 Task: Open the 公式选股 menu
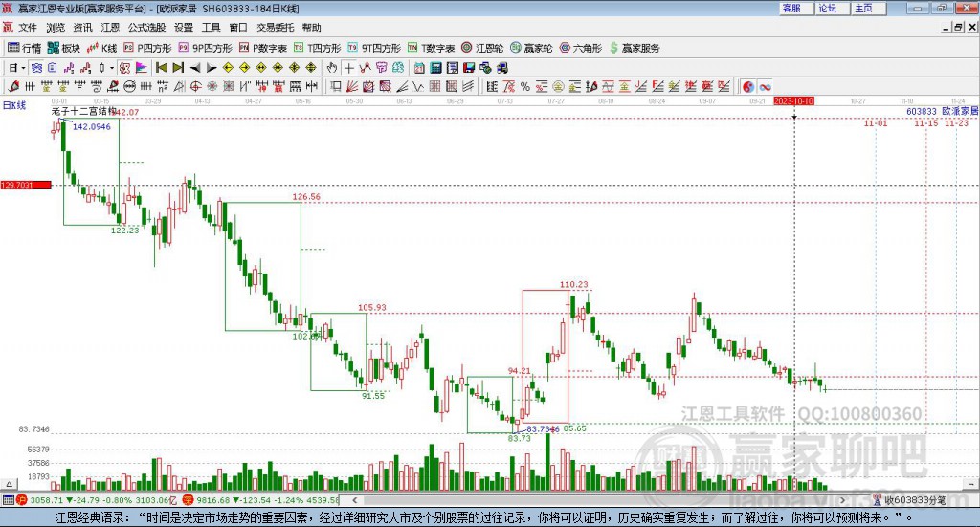coord(146,28)
